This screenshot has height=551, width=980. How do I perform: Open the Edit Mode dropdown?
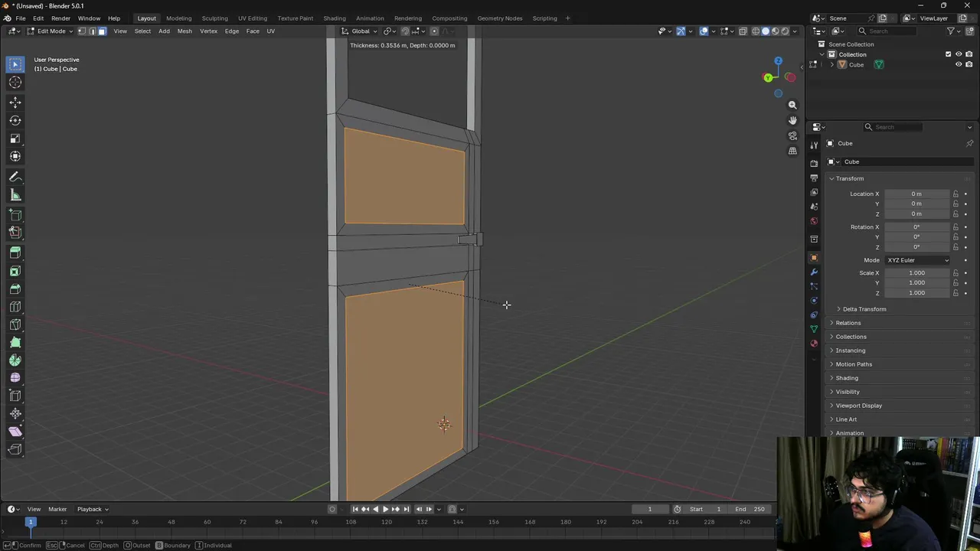pyautogui.click(x=50, y=31)
